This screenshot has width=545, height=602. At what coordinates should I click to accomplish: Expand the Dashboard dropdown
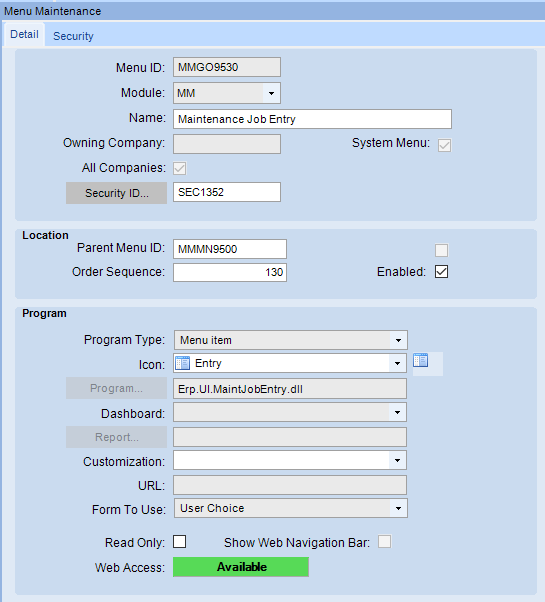(x=397, y=412)
